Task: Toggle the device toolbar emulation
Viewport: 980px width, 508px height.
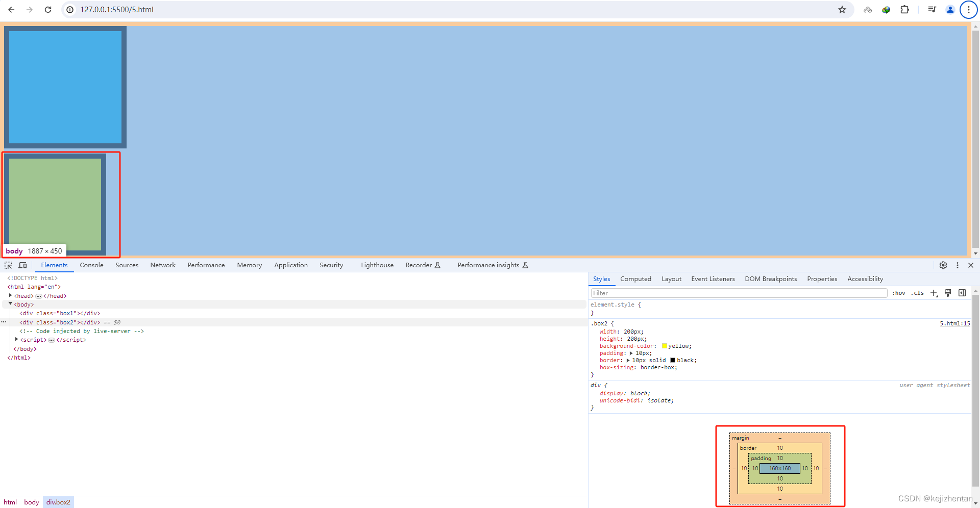Action: point(22,265)
